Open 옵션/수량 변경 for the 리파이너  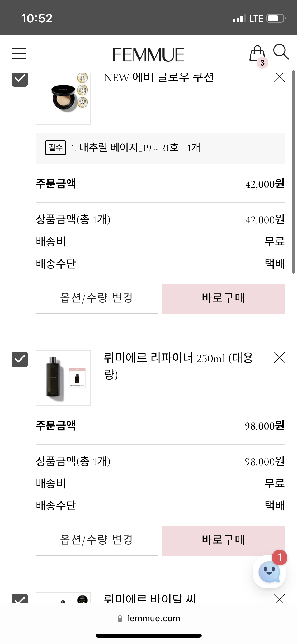[x=97, y=541]
